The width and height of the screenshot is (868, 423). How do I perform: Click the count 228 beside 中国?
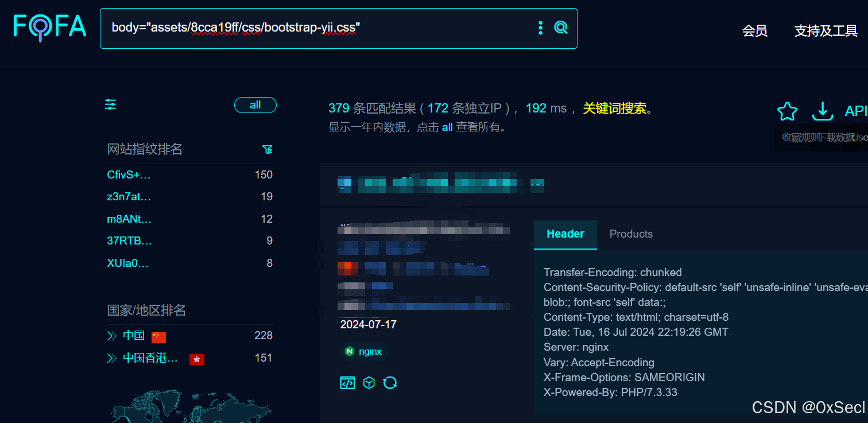[x=263, y=336]
